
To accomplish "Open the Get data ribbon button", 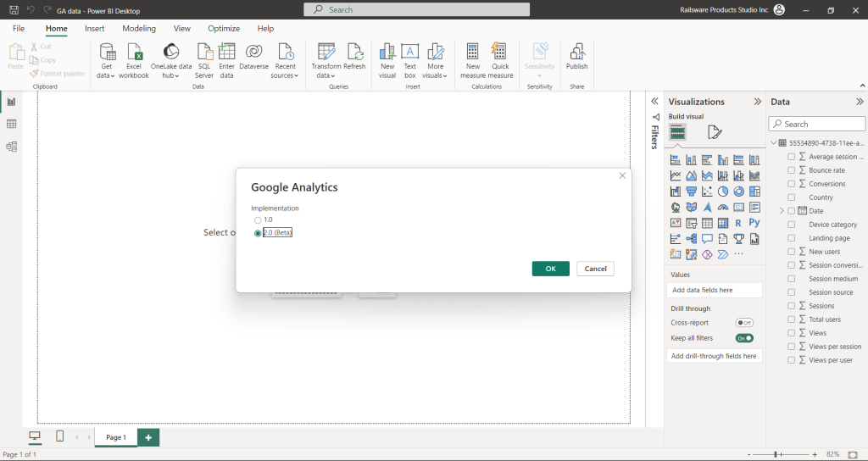I will pos(106,61).
